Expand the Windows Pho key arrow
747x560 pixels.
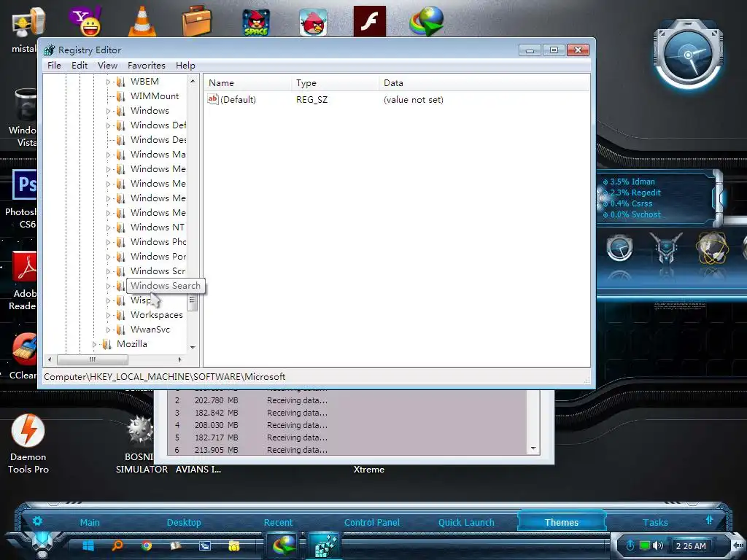coord(108,242)
